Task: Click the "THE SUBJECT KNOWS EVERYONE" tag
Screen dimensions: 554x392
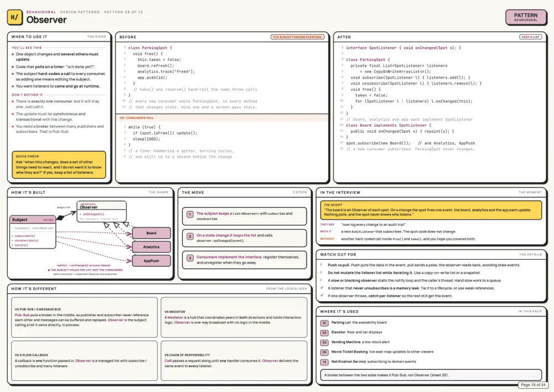Action: pyautogui.click(x=297, y=37)
